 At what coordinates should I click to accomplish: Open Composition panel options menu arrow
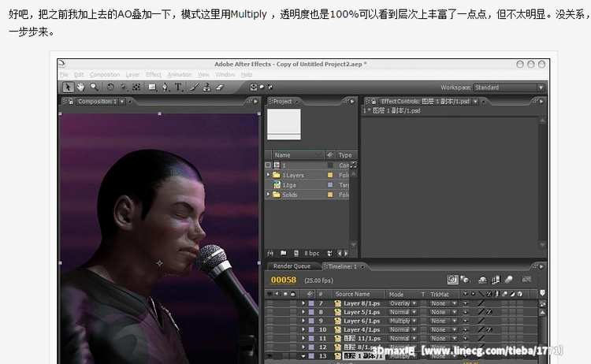tap(256, 102)
